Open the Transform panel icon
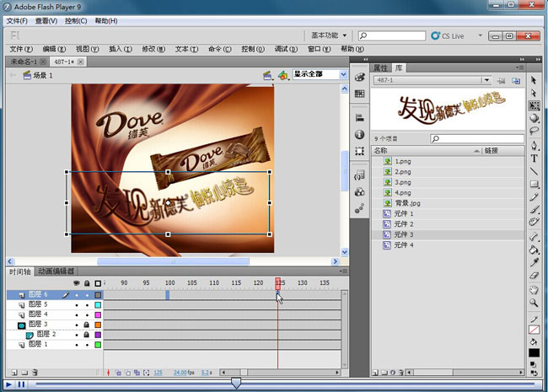The height and width of the screenshot is (392, 548). tap(360, 151)
